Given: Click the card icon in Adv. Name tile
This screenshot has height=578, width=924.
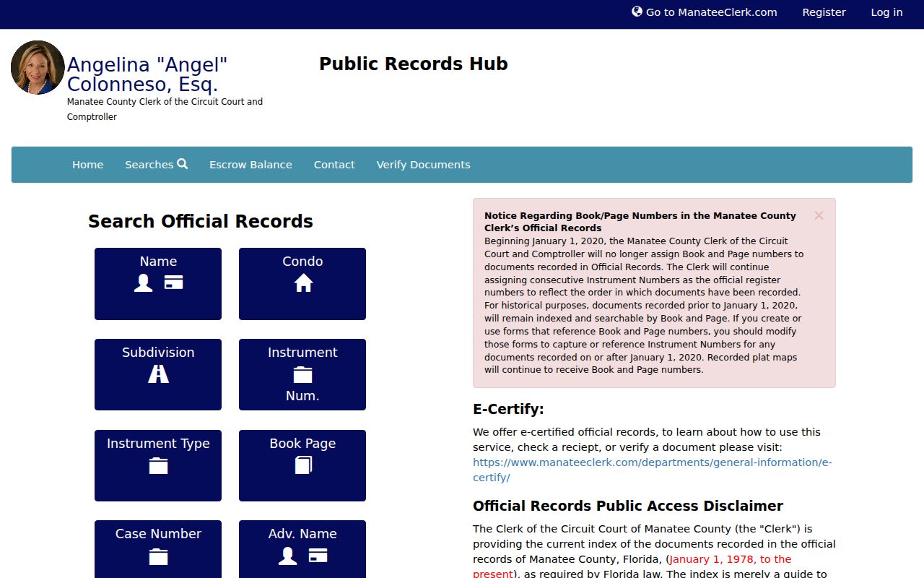Looking at the screenshot, I should (318, 555).
